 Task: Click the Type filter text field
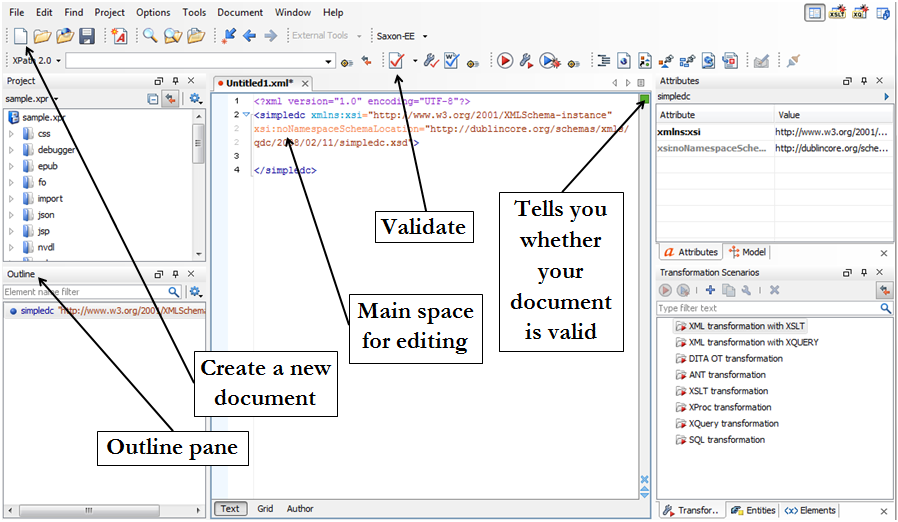(774, 308)
